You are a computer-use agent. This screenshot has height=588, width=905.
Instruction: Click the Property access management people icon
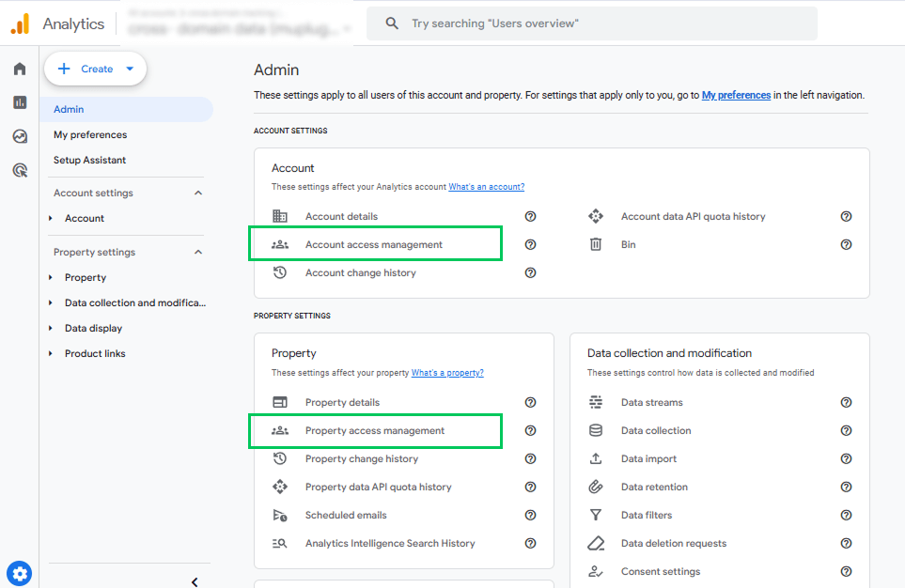point(280,430)
